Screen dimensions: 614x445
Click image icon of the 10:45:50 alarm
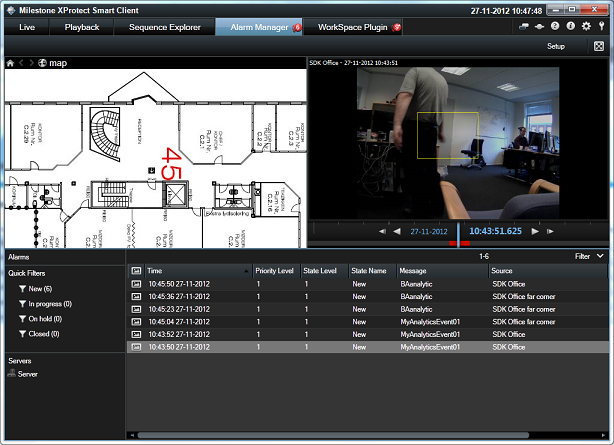pyautogui.click(x=136, y=284)
